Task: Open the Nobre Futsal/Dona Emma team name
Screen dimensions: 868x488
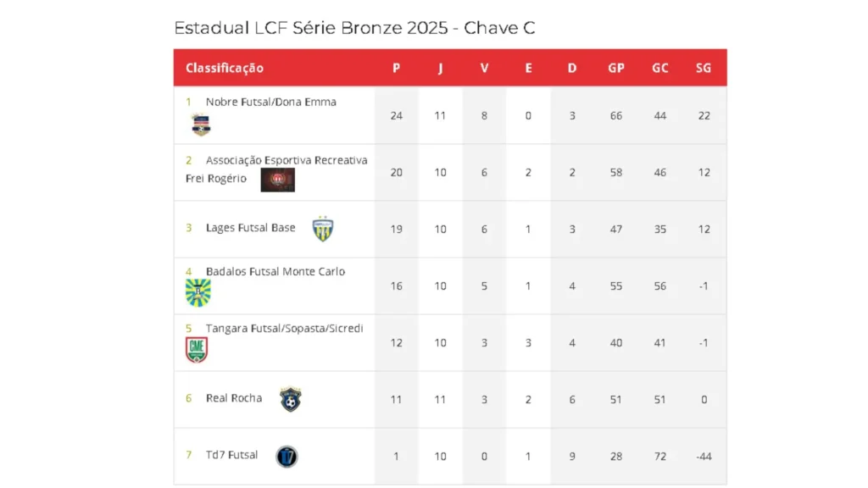Action: [270, 102]
